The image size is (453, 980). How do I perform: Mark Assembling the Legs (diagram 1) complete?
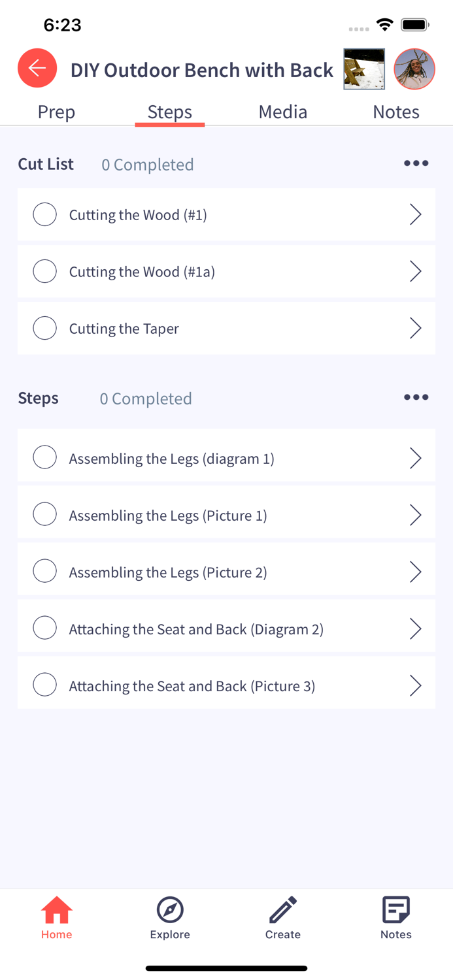pos(45,457)
